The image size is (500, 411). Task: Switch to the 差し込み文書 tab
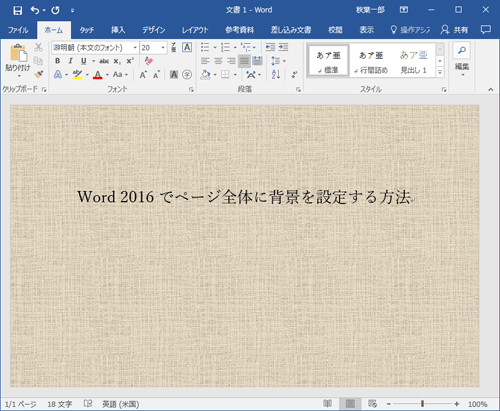[291, 30]
